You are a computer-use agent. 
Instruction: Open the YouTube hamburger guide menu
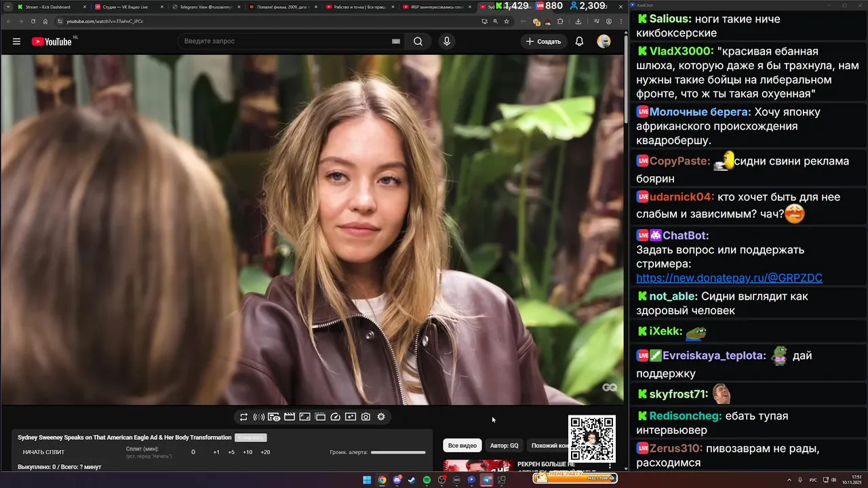click(16, 41)
